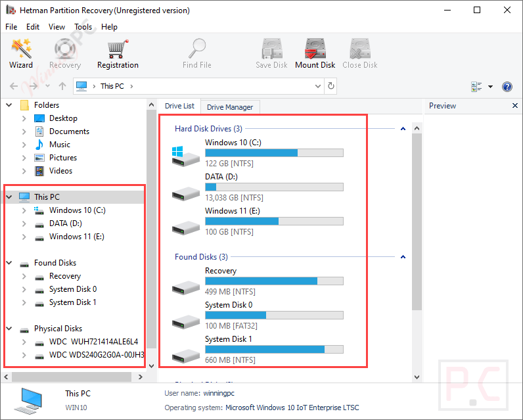
Task: Collapse the Found Disks tree node
Action: pos(9,263)
